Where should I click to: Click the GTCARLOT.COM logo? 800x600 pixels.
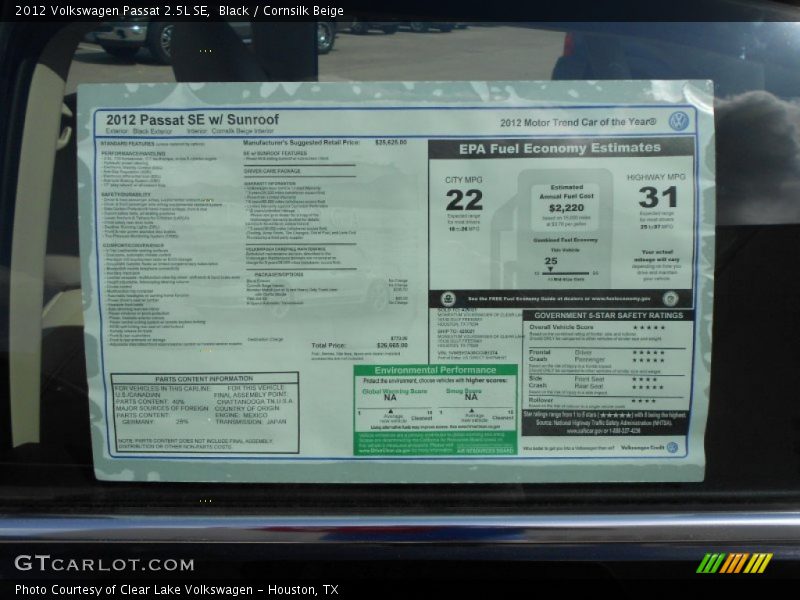pos(105,564)
